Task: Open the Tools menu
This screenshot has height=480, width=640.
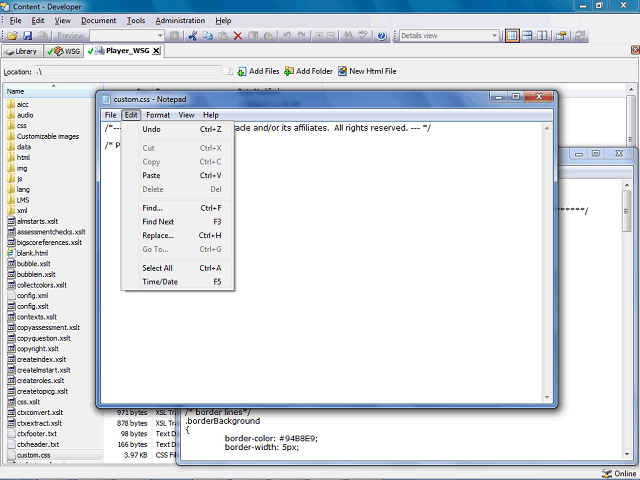Action: pyautogui.click(x=136, y=21)
